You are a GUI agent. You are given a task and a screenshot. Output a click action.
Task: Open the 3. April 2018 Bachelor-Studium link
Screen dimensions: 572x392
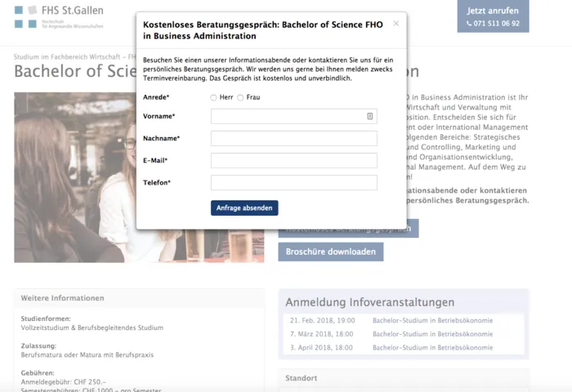(x=432, y=348)
